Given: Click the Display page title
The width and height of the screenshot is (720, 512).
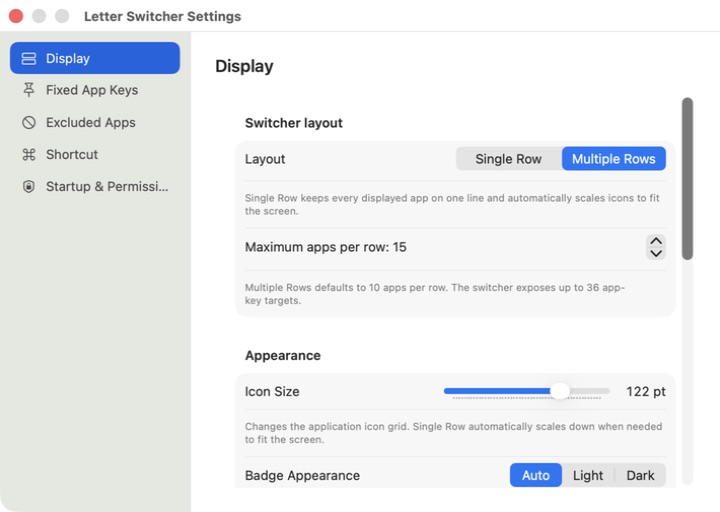Looking at the screenshot, I should (244, 66).
